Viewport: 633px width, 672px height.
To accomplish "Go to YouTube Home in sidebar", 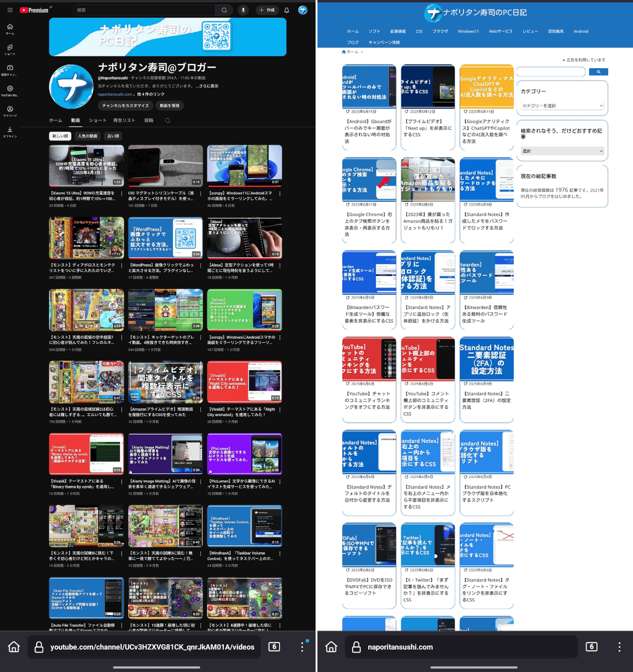I will tap(10, 29).
